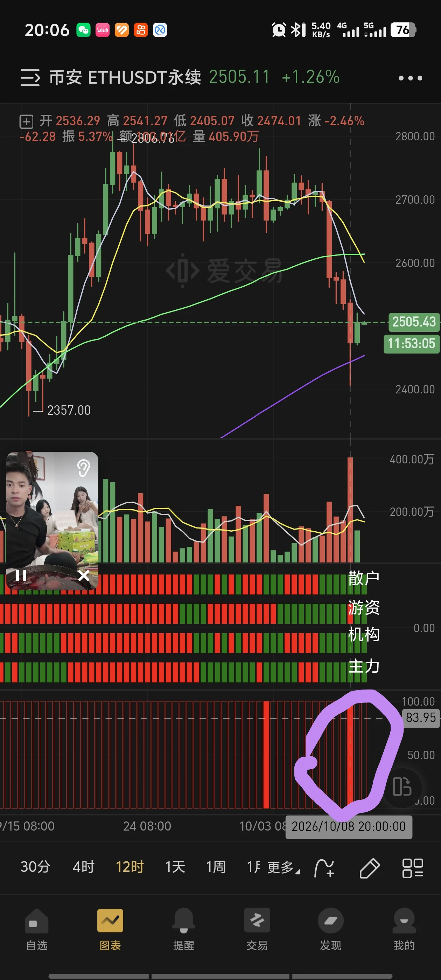Viewport: 441px width, 980px height.
Task: Tap the bilibili status bar notification icon
Action: tap(102, 30)
